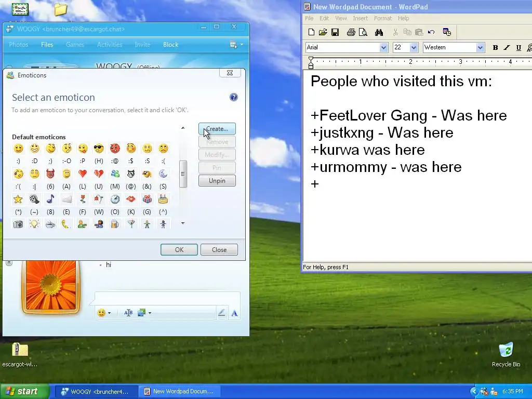Image resolution: width=532 pixels, height=399 pixels.
Task: Click the emoticon list scrollbar thumb
Action: 183,174
